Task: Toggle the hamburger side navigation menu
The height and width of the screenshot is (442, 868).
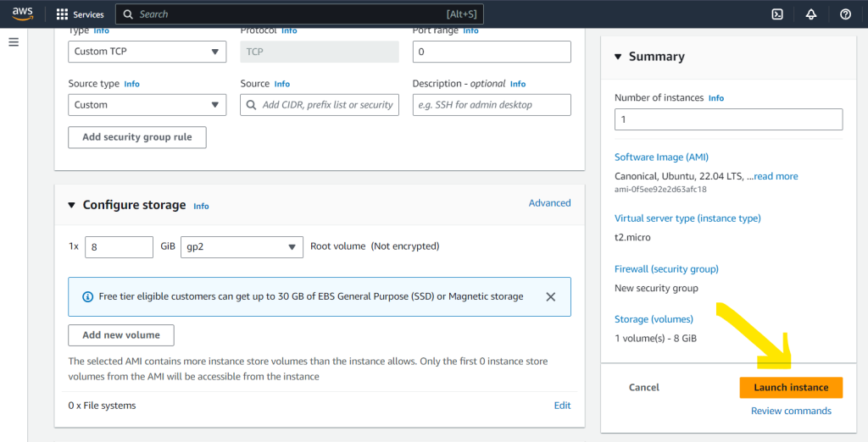Action: [x=14, y=42]
